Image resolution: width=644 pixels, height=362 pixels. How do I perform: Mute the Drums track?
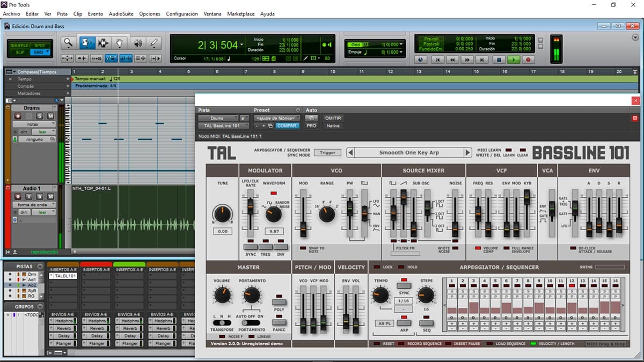click(x=50, y=116)
